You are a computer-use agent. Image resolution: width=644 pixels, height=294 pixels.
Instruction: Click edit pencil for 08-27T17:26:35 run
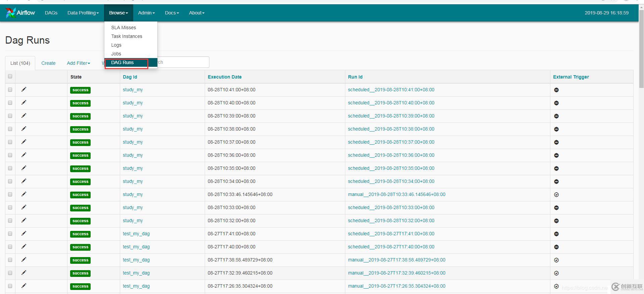point(24,286)
